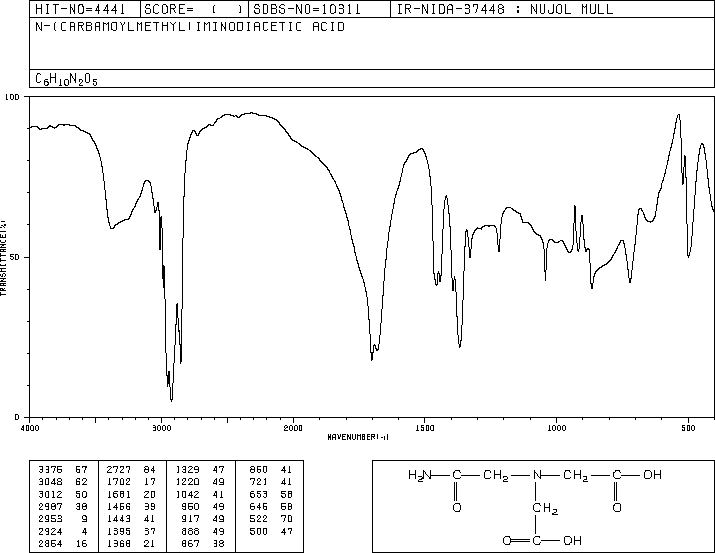Viewport: 715px width, 553px height.
Task: Select the 2953 peak row in the table
Action: point(63,519)
